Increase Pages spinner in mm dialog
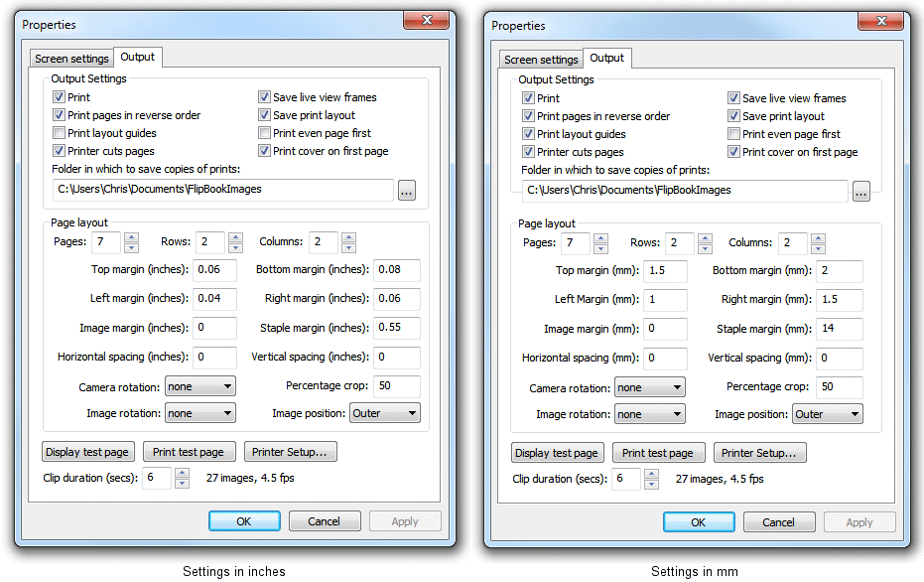Screen dimensions: 924x582 [600, 238]
